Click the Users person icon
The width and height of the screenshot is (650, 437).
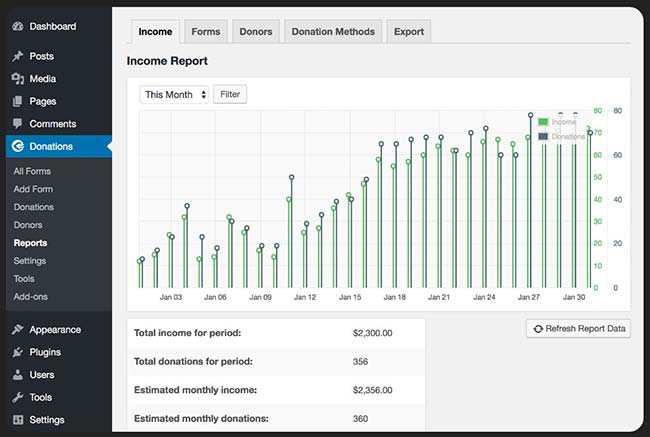coord(17,375)
